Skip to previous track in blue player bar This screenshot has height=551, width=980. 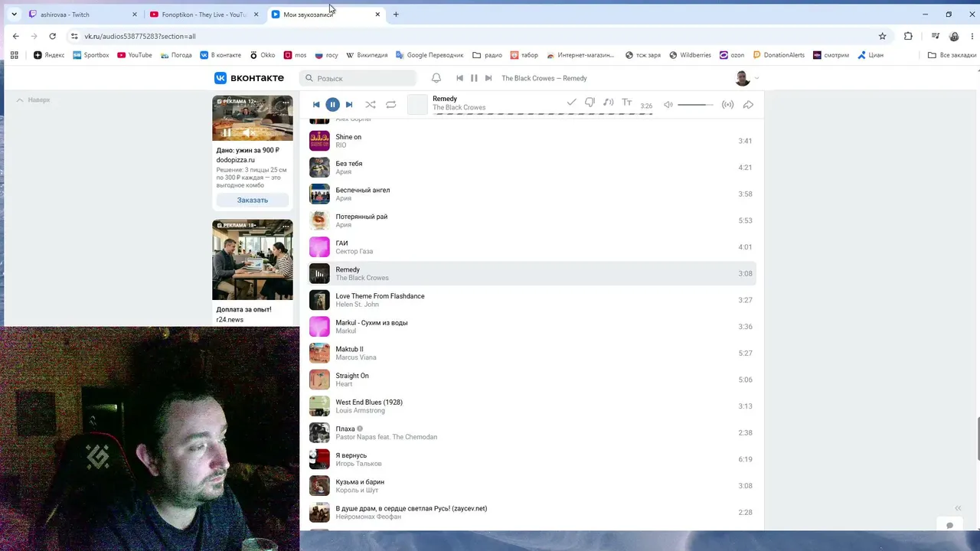pos(316,105)
